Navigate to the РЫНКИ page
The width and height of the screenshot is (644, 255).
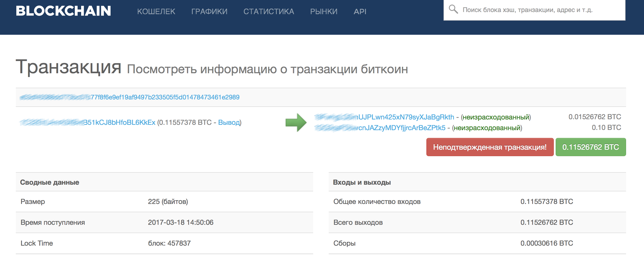coord(324,11)
